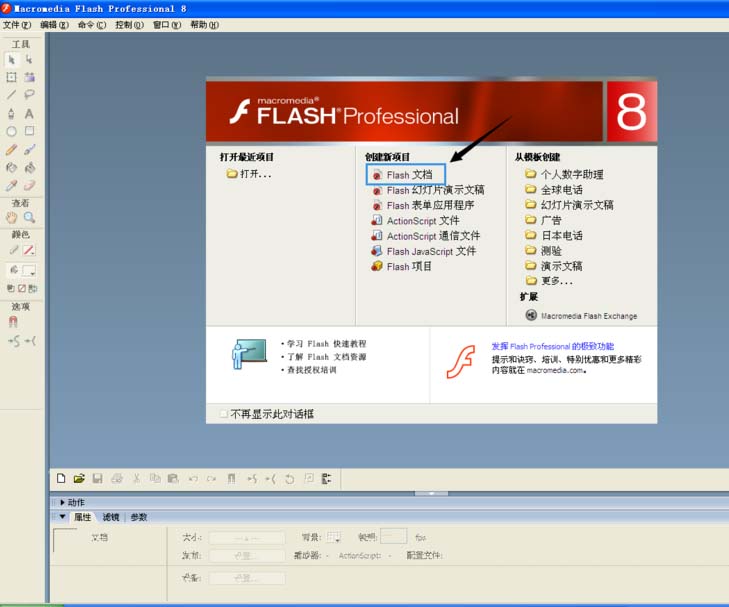Select the Eraser tool

click(29, 185)
